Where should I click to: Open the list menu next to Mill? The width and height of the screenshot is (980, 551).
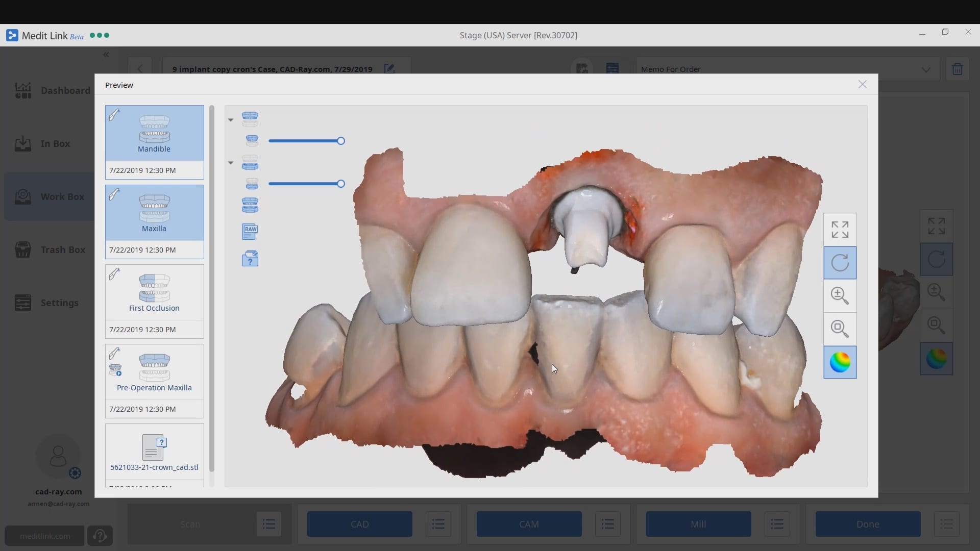[777, 524]
